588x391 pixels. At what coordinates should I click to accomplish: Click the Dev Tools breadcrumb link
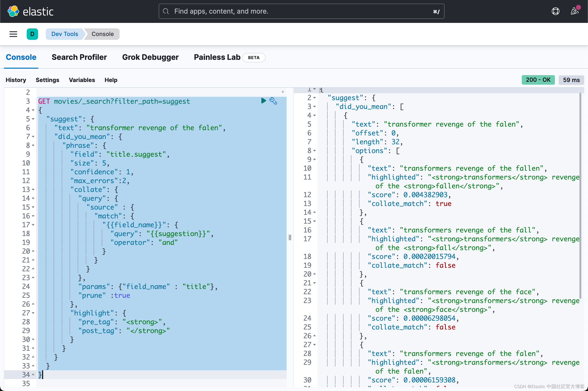pos(65,34)
